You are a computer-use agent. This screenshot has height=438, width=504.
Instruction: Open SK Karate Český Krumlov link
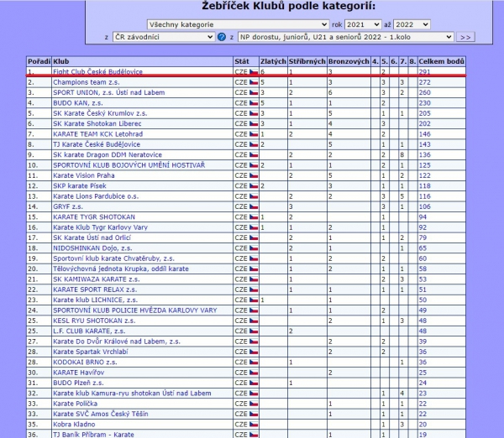tap(100, 113)
